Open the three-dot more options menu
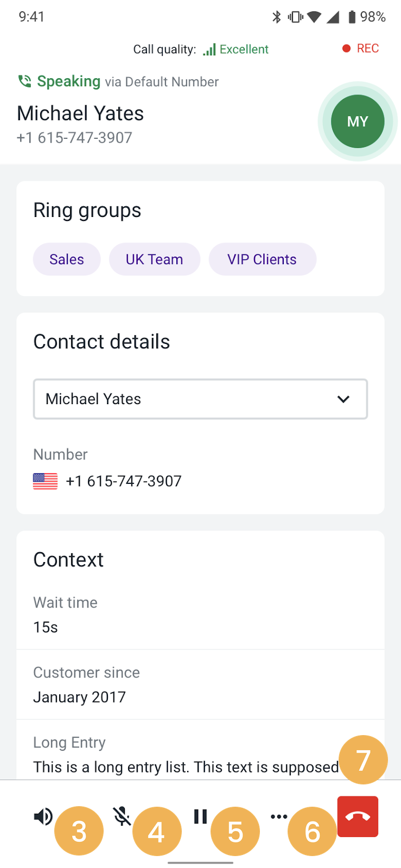Screen dimensions: 401x868 [278, 816]
